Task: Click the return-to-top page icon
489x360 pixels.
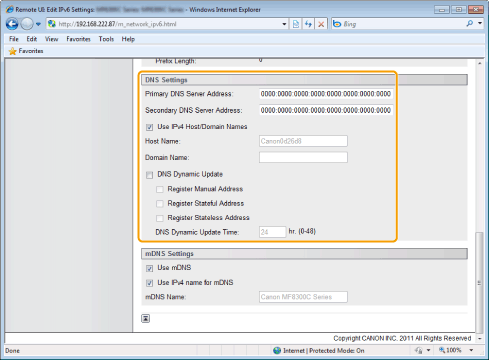Action: [146, 318]
